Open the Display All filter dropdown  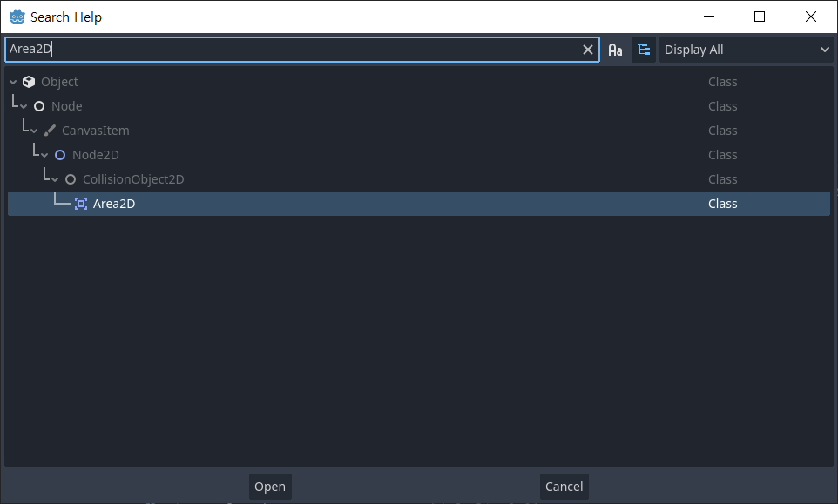pyautogui.click(x=746, y=50)
